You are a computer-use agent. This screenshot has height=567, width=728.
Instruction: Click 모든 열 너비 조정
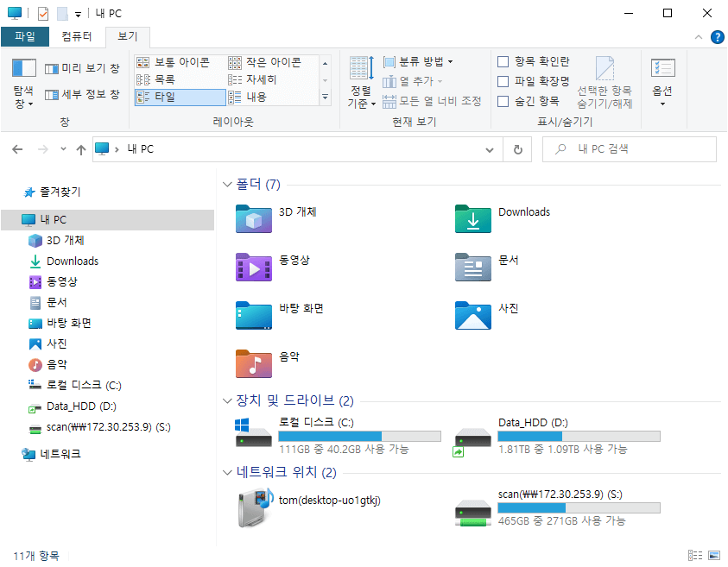[432, 101]
